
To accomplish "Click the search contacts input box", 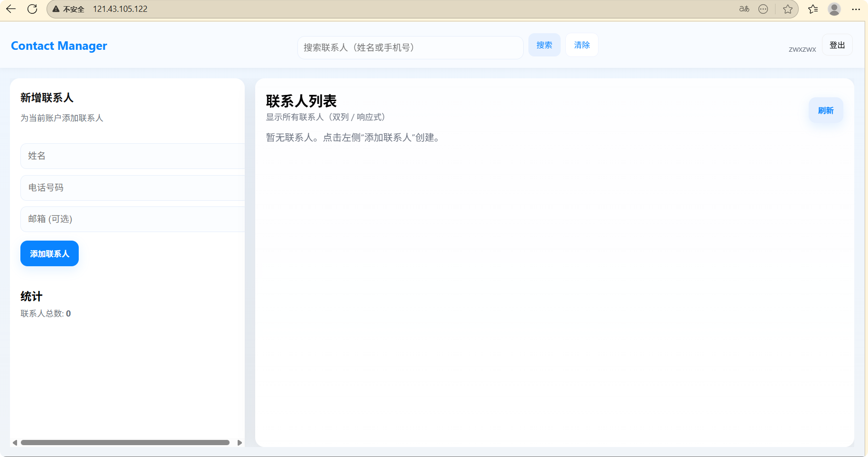I will click(410, 47).
